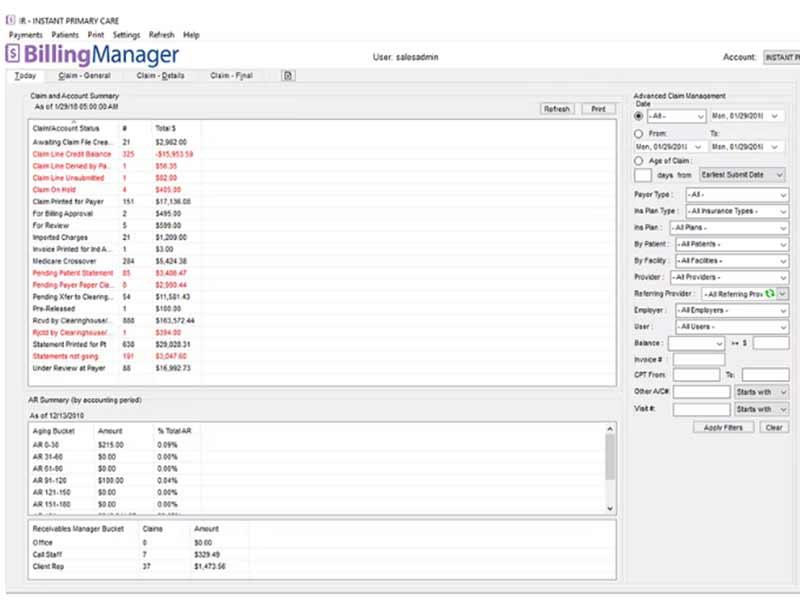Open the Patients menu
Image resolution: width=800 pixels, height=600 pixels.
[65, 35]
